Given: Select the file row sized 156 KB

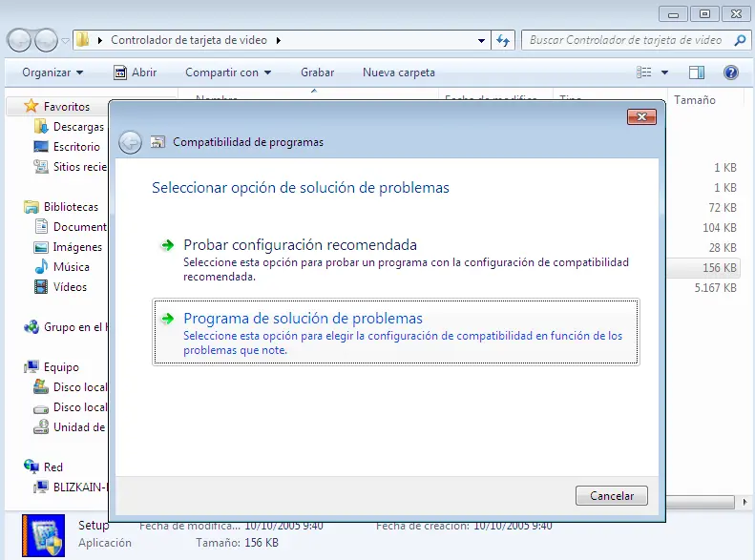Looking at the screenshot, I should (x=703, y=268).
